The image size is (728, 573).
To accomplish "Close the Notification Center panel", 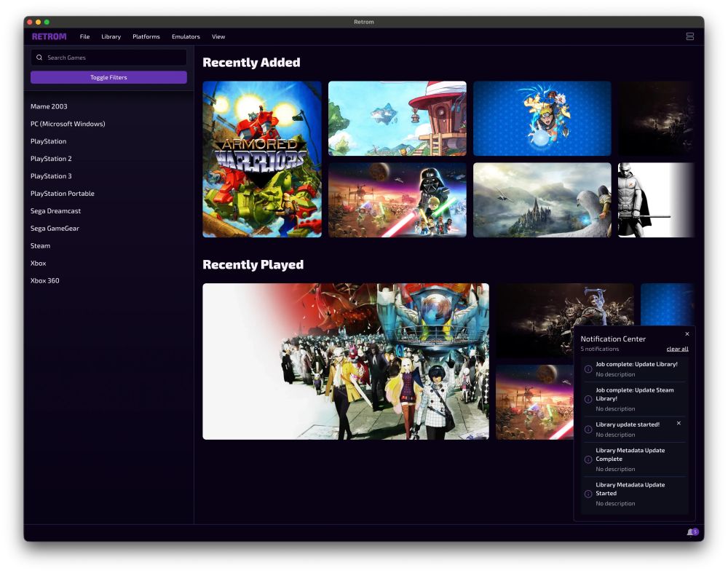I will pyautogui.click(x=687, y=334).
